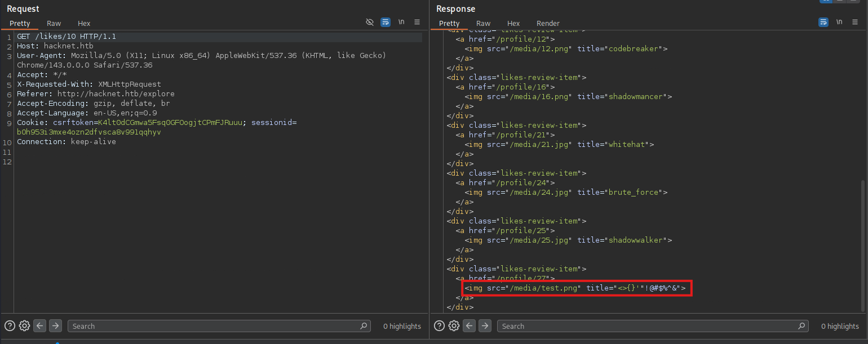The image size is (868, 344).
Task: Click the img line titled "brute_force"
Action: pyautogui.click(x=566, y=193)
